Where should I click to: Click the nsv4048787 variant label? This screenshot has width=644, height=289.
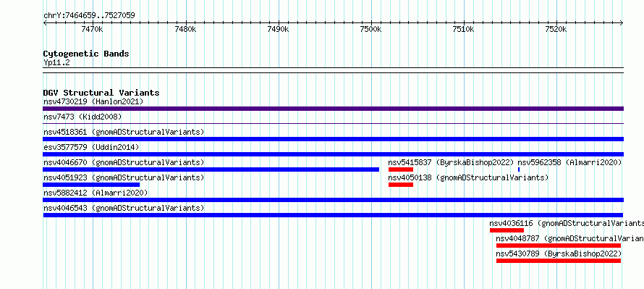pyautogui.click(x=569, y=238)
